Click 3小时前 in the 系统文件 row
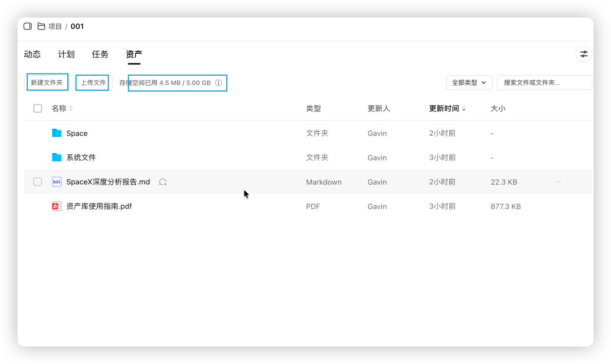This screenshot has height=364, width=611. (x=442, y=157)
